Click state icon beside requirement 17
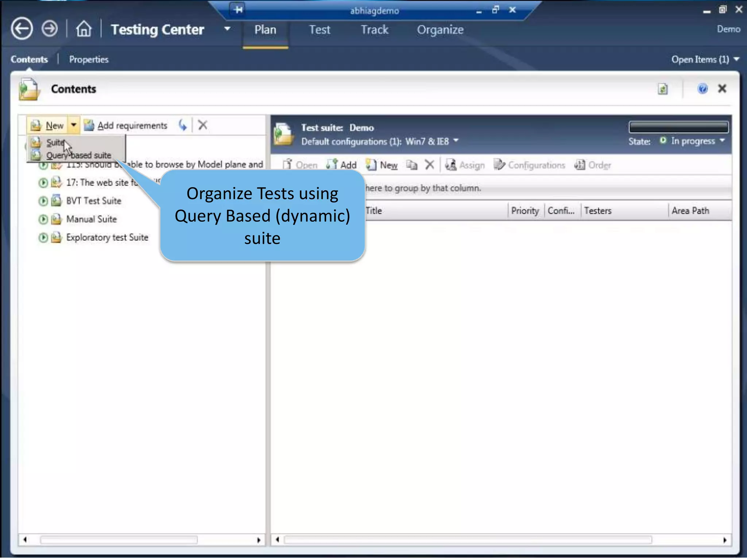Screen dimensions: 747x560 coord(43,182)
